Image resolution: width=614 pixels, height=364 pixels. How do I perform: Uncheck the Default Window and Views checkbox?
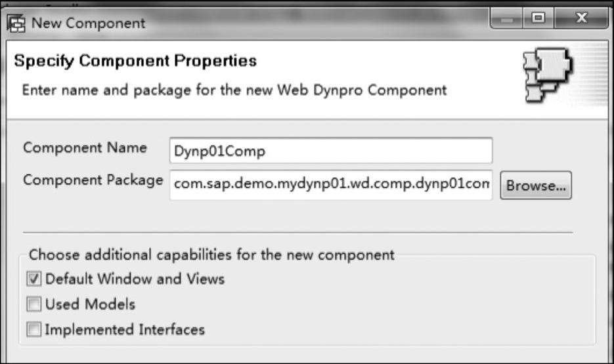coord(33,279)
